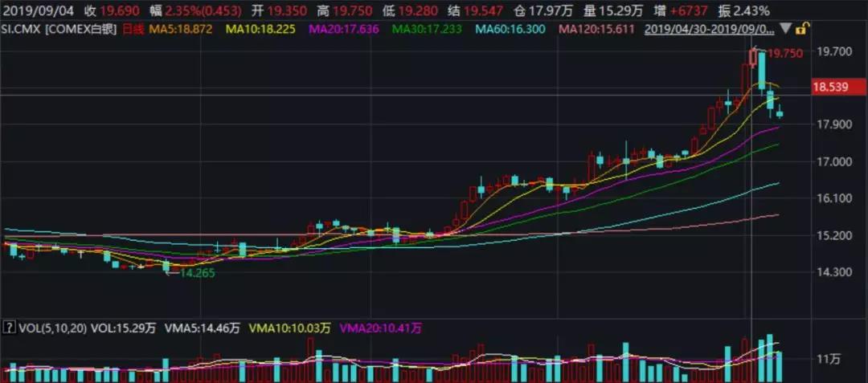868x383 pixels.
Task: Select the 日线 daily period label
Action: (131, 28)
